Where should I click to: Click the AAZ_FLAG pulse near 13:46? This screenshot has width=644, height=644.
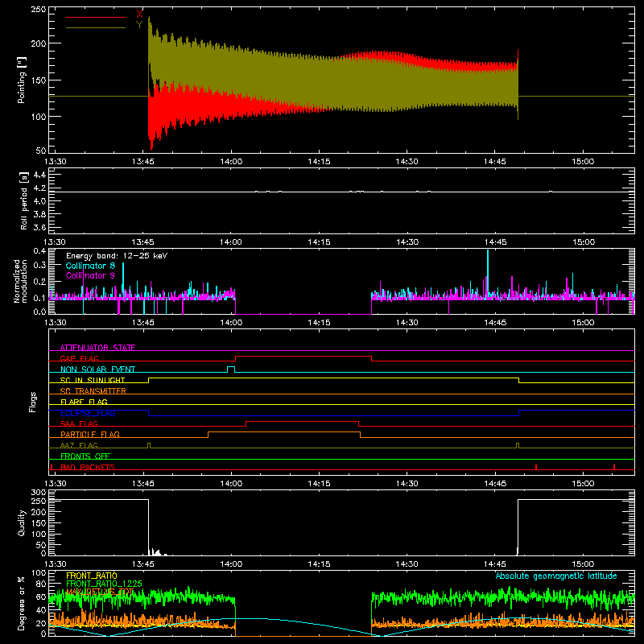point(149,446)
